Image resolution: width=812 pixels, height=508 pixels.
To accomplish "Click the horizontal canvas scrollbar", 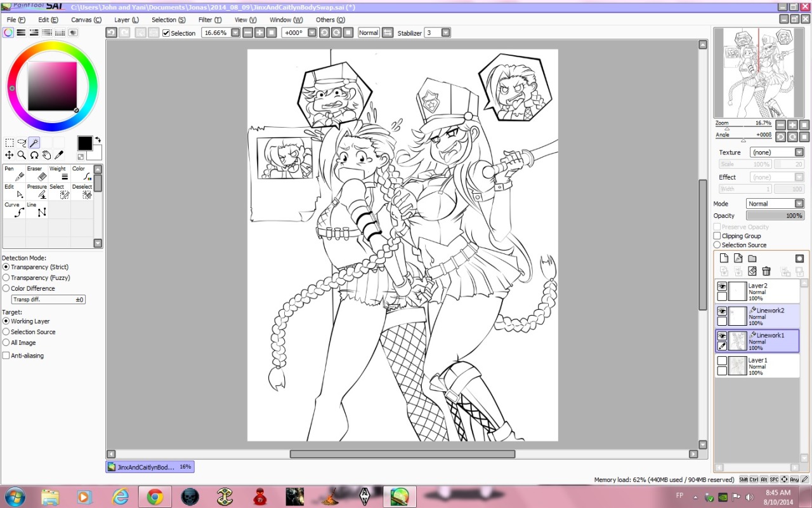I will click(x=403, y=454).
